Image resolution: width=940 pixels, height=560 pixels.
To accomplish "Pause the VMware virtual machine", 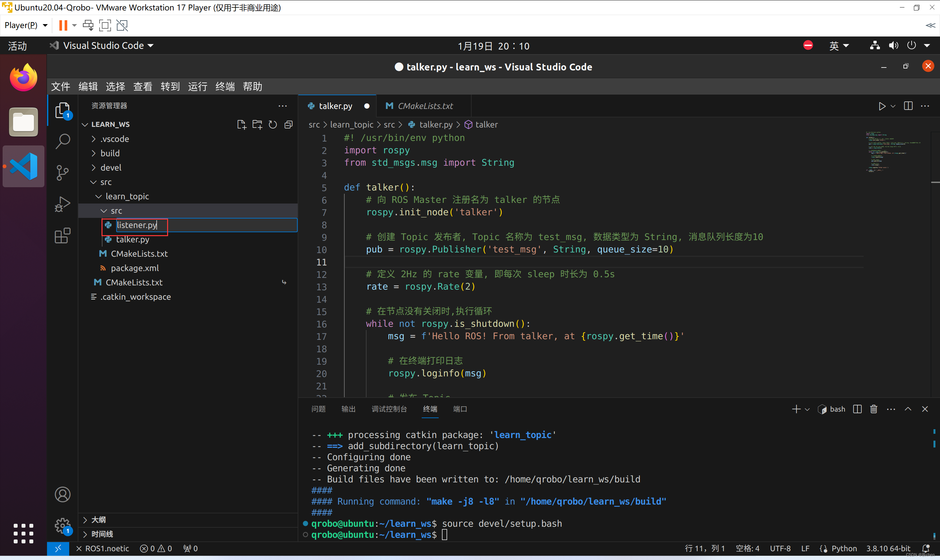I will tap(63, 25).
